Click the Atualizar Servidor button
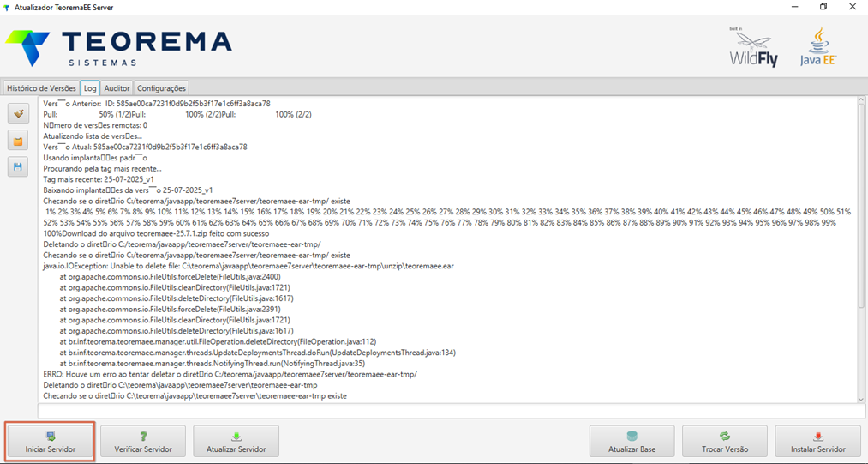This screenshot has width=868, height=464. [236, 441]
